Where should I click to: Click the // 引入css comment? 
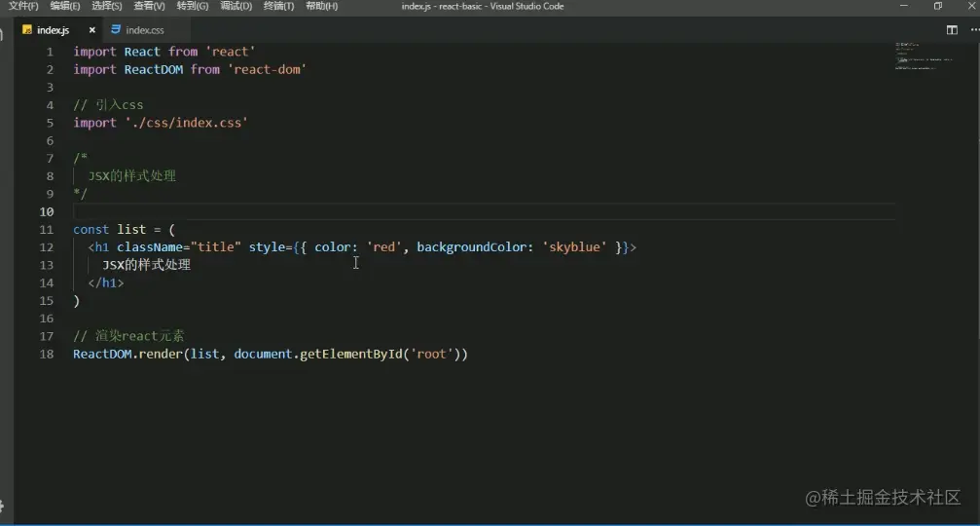(x=108, y=105)
